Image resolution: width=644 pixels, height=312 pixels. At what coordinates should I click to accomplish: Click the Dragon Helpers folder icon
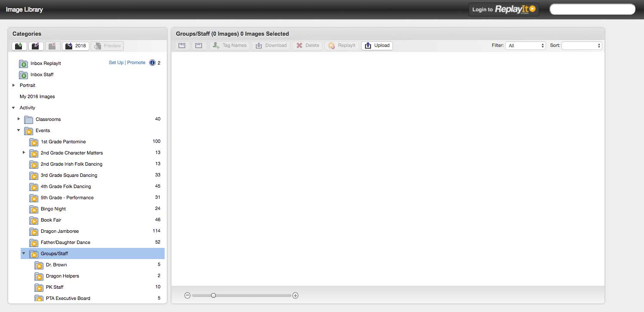click(39, 276)
